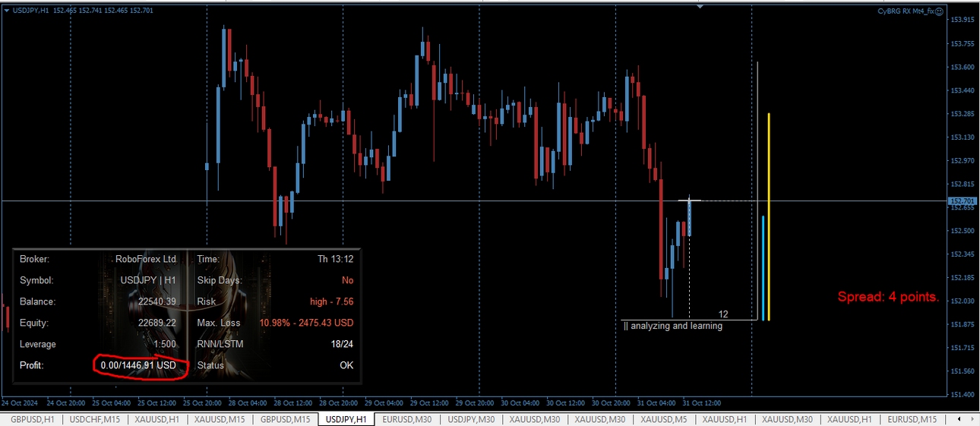Click the '28 Oct 04:00' time axis label

pyautogui.click(x=248, y=403)
